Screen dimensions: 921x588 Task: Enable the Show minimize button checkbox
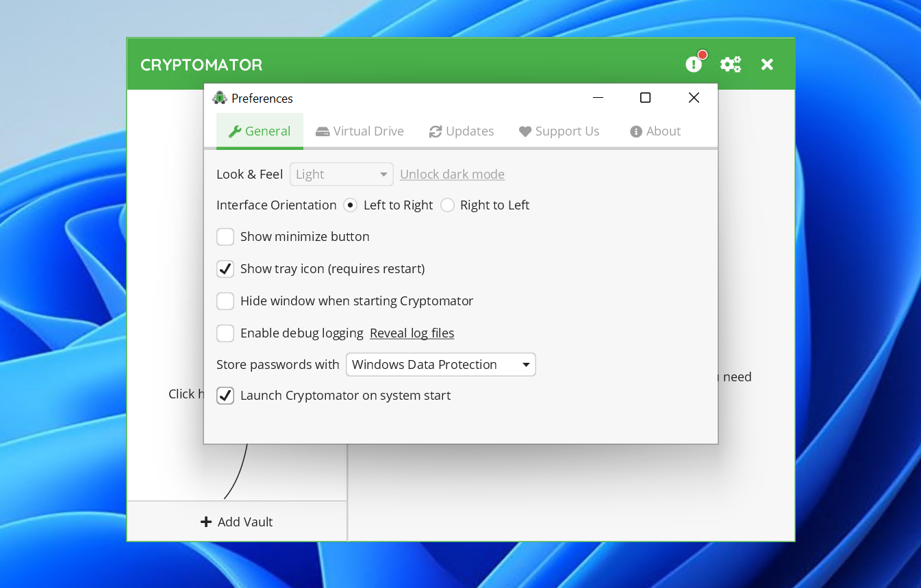click(225, 237)
